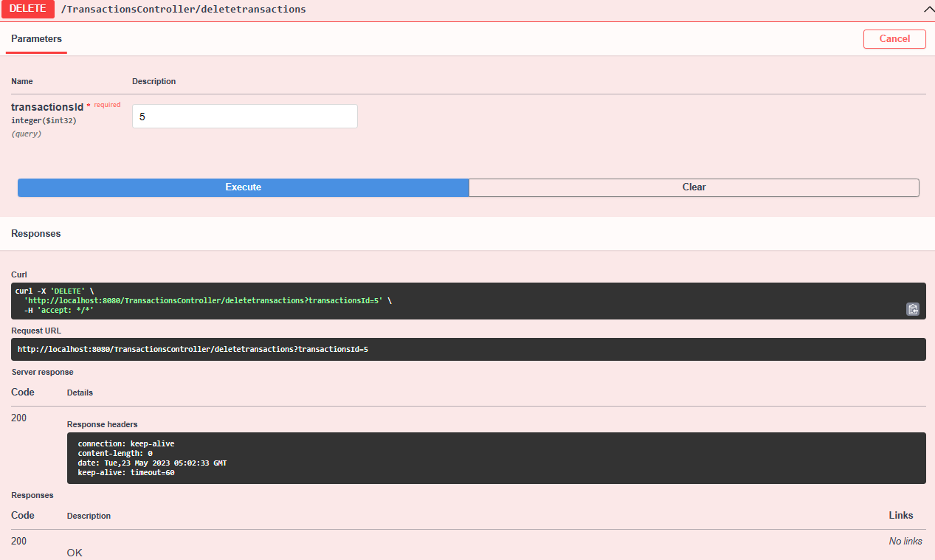Click the Clear button

point(693,187)
